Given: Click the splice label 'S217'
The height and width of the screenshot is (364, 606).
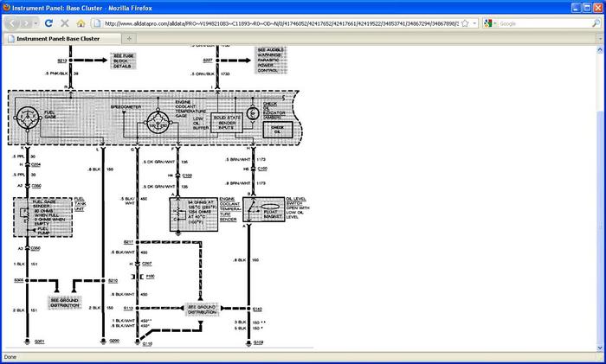Looking at the screenshot, I should point(128,242).
